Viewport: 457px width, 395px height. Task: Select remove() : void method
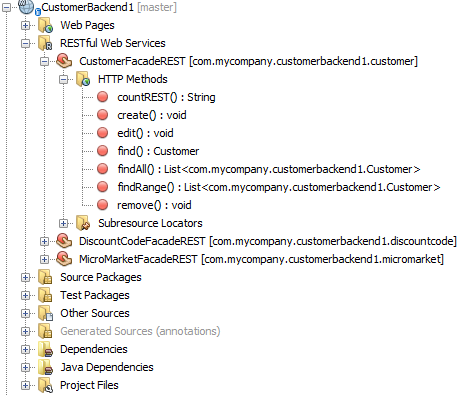154,205
